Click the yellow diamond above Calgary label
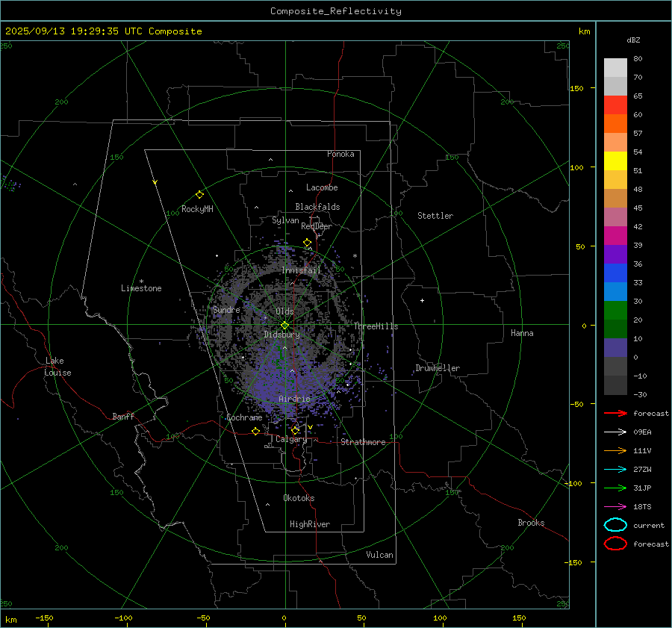 (295, 430)
